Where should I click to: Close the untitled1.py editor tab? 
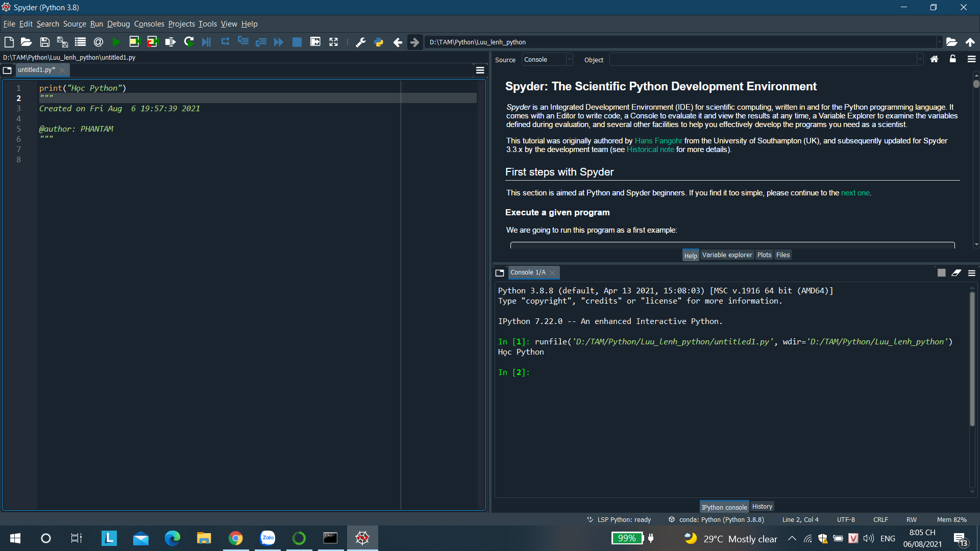[x=62, y=70]
